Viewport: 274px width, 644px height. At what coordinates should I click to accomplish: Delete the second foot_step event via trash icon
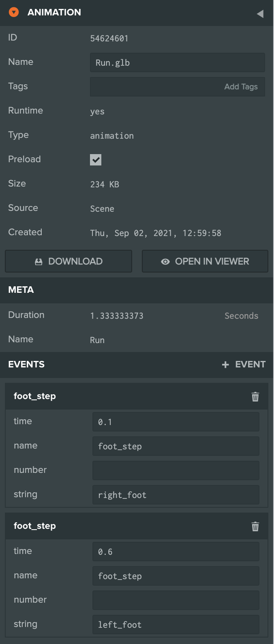pyautogui.click(x=255, y=526)
